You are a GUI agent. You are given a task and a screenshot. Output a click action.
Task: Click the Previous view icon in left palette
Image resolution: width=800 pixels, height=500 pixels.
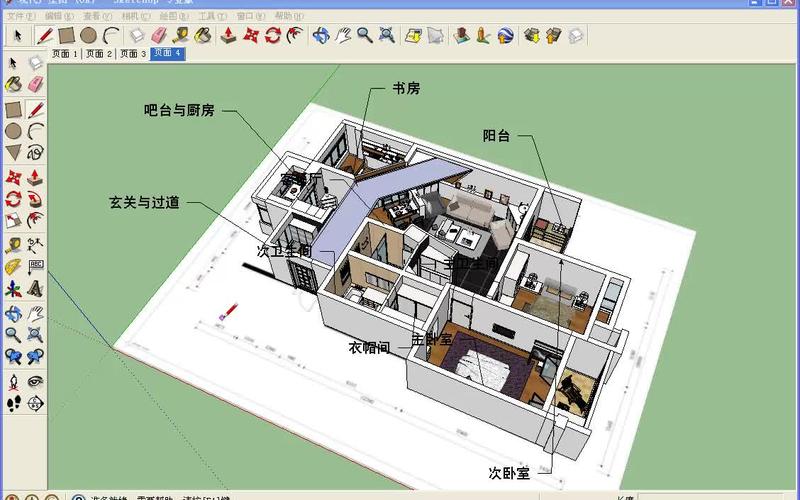[13, 357]
